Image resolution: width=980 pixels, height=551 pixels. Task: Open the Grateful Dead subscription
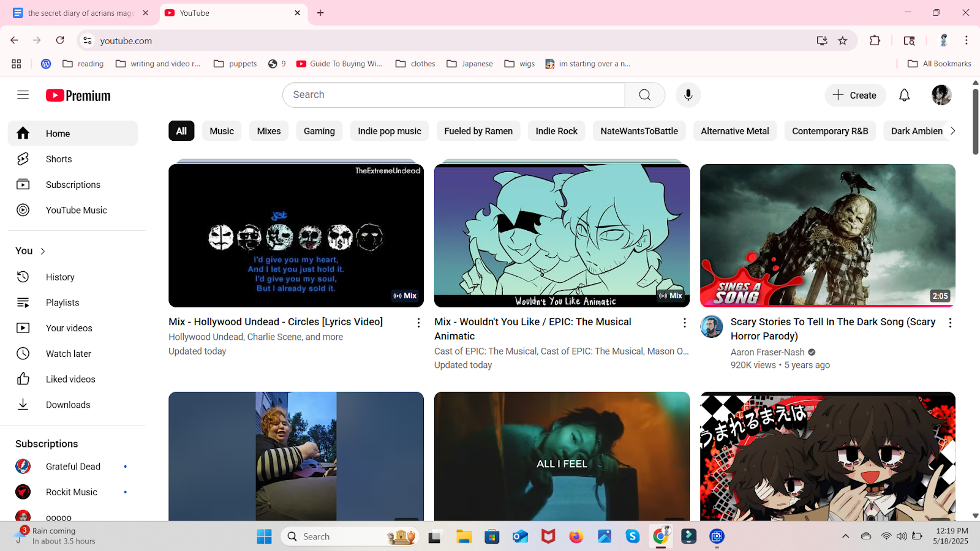73,467
